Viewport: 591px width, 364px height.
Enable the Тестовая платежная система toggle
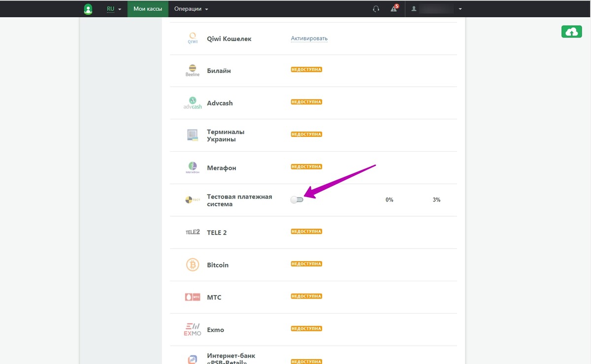click(x=297, y=199)
